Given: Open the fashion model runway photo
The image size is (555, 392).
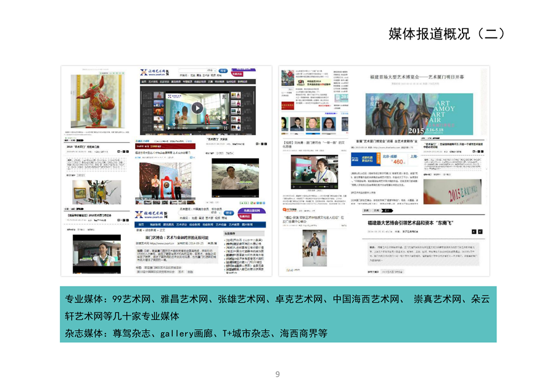Looking at the screenshot, I should click(x=314, y=247).
